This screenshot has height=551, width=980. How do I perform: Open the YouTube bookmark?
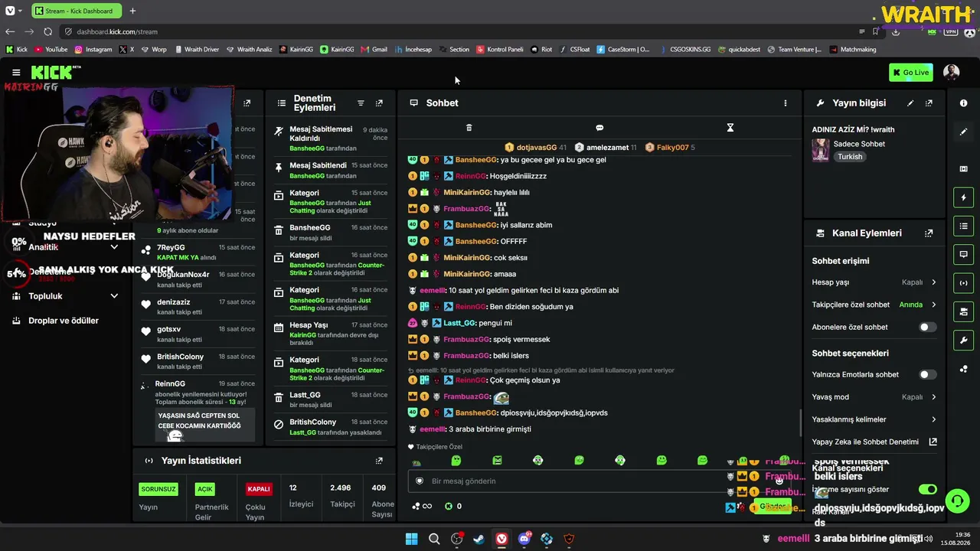point(51,49)
